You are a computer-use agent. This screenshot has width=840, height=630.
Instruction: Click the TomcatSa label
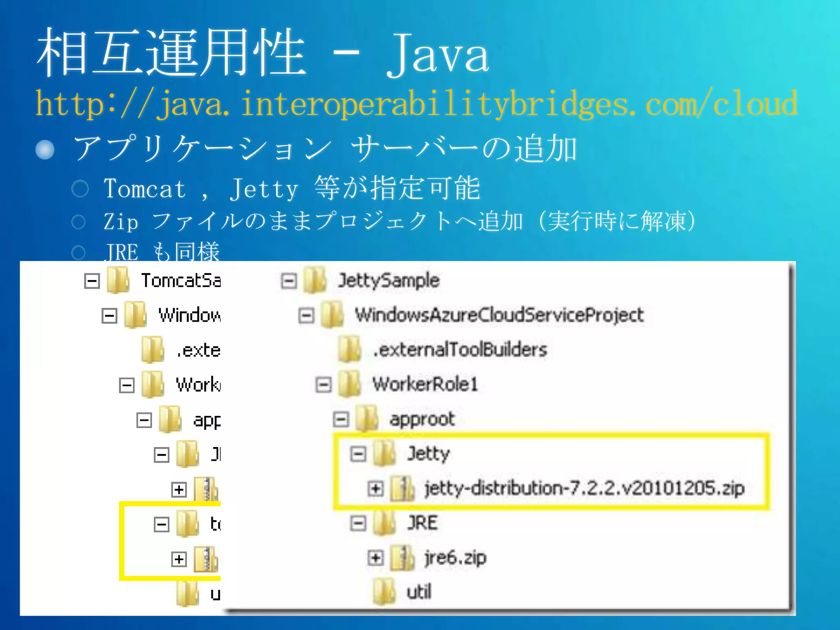181,281
